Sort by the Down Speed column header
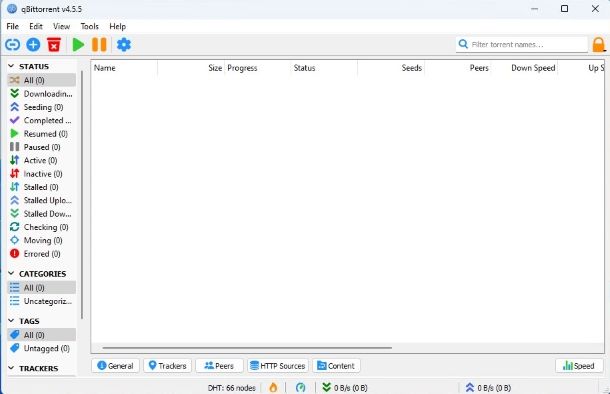 (524, 68)
